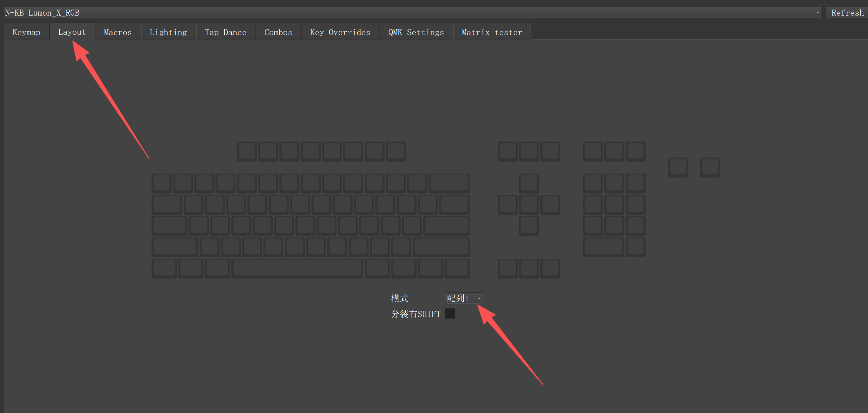Screen dimensions: 868x413
Task: Toggle the 分裂右SHIFT checkbox
Action: click(x=450, y=314)
